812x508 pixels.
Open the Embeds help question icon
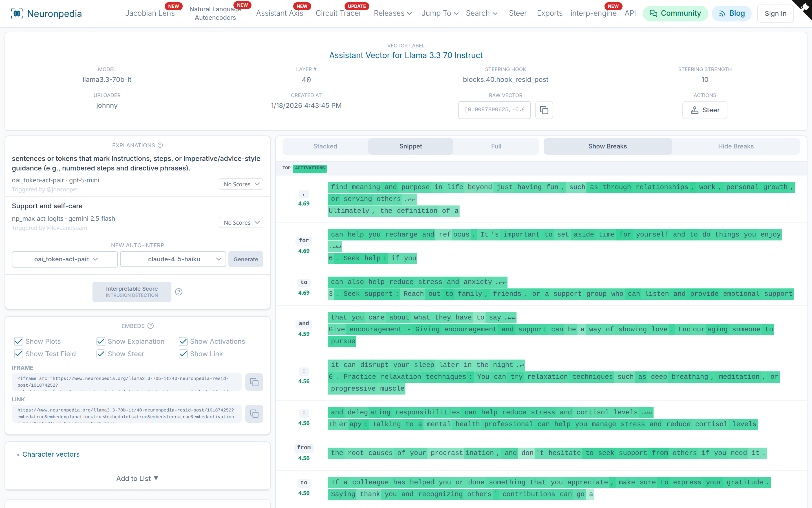pos(151,326)
